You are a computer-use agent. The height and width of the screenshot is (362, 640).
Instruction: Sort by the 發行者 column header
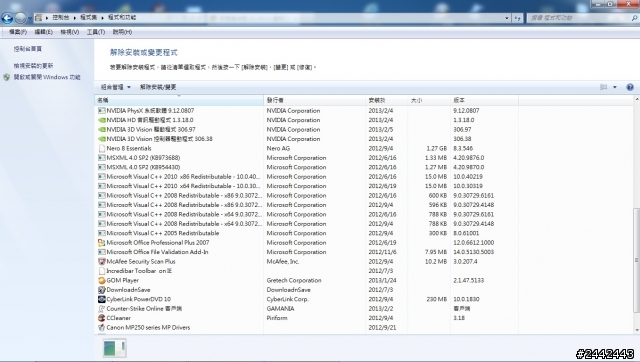point(314,100)
